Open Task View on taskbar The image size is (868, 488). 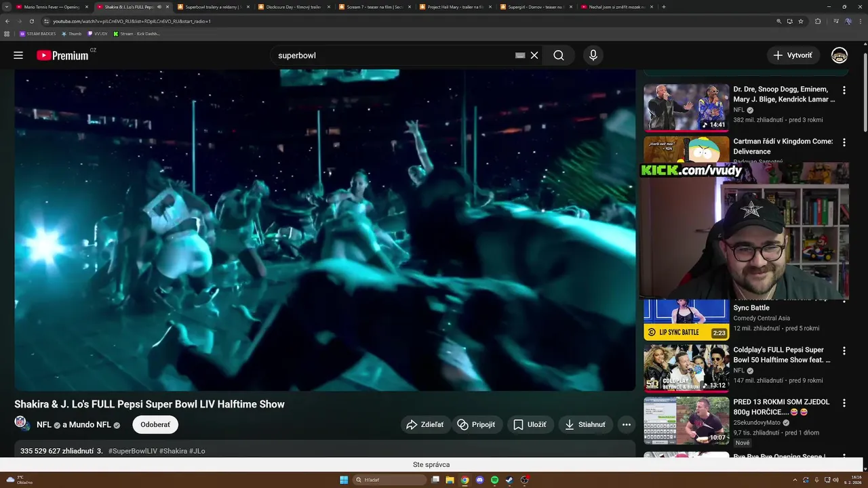pos(435,480)
